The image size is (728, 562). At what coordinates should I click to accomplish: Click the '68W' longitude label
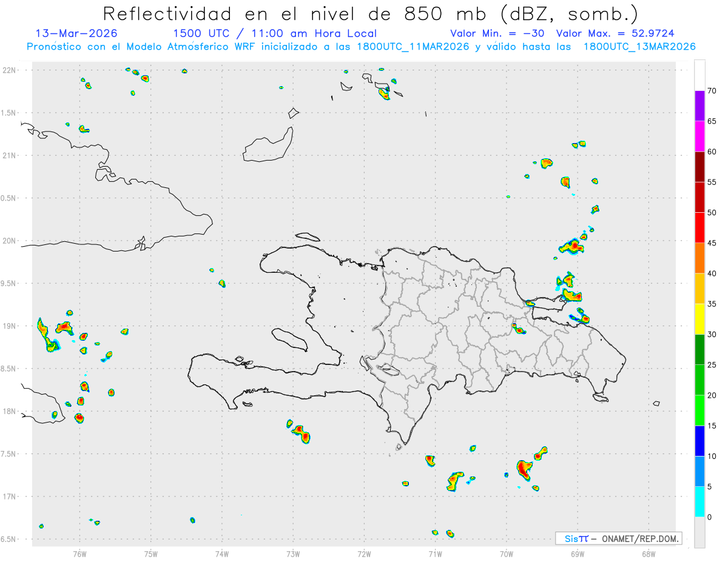click(649, 554)
